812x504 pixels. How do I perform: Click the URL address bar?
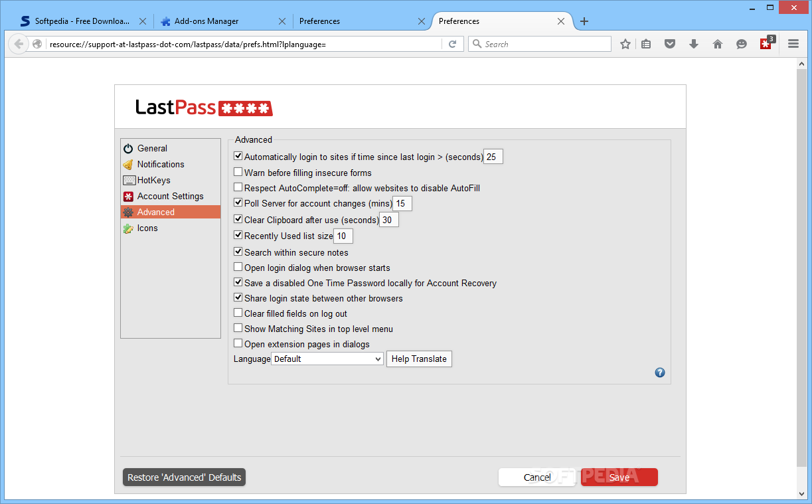click(244, 44)
